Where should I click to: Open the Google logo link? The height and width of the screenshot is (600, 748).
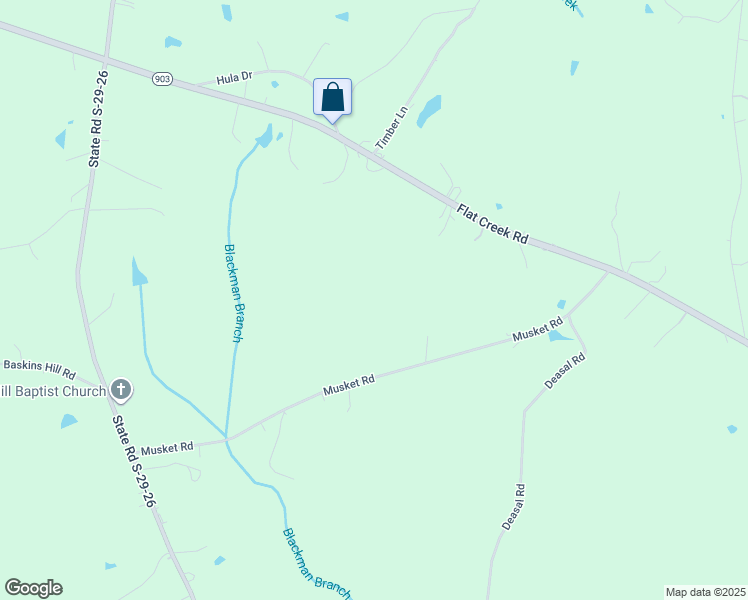tap(33, 588)
